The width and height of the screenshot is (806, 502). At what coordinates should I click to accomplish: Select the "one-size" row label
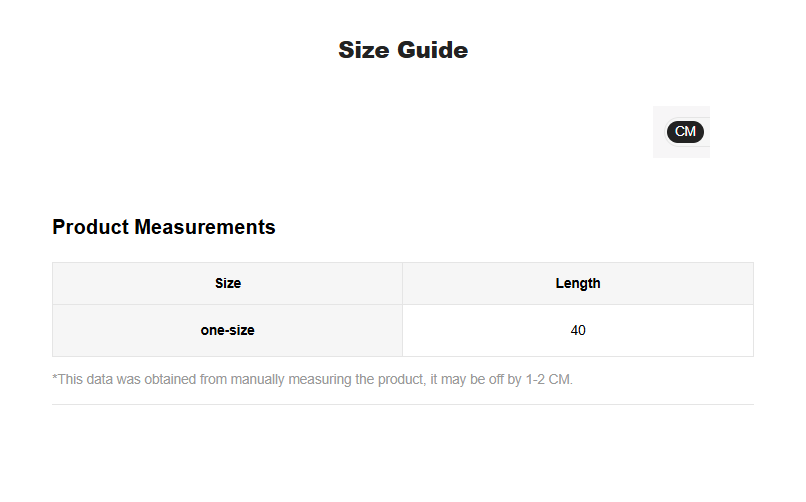click(228, 330)
